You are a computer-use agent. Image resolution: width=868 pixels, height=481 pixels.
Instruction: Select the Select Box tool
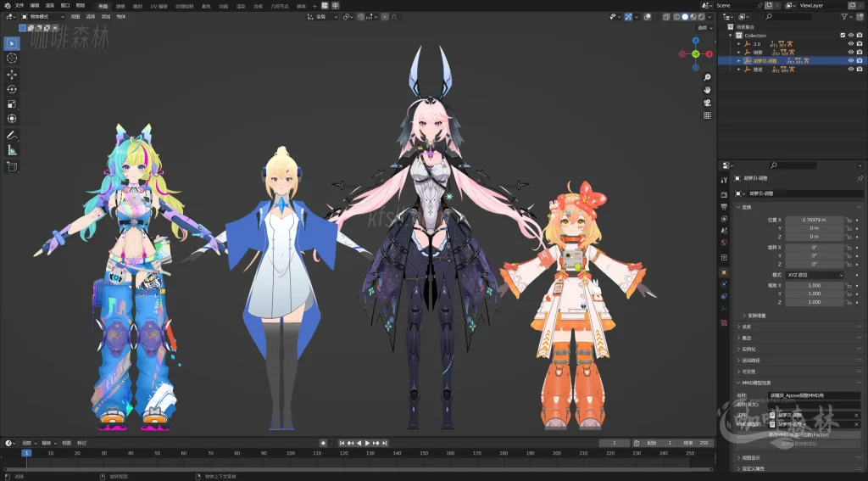(x=12, y=43)
